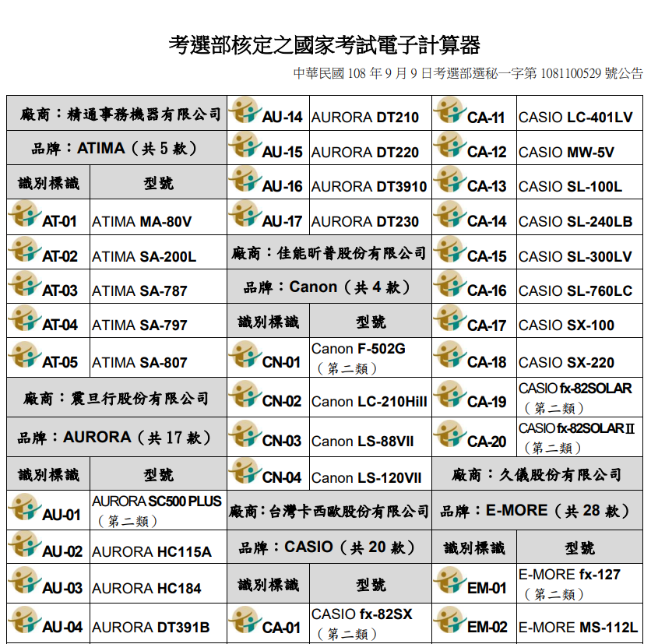Select the emblem icon beside AU-01

click(25, 507)
